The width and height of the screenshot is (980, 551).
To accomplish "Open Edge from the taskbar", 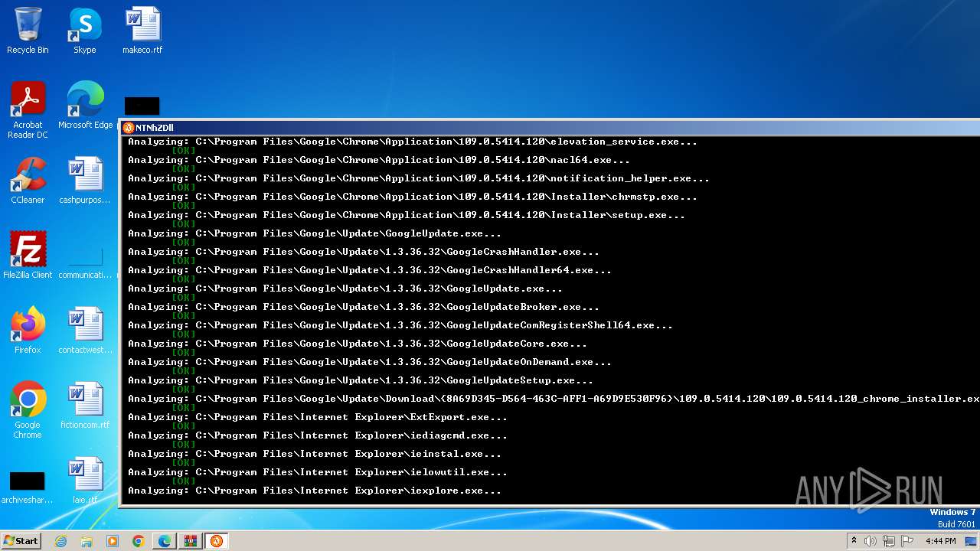I will click(165, 541).
